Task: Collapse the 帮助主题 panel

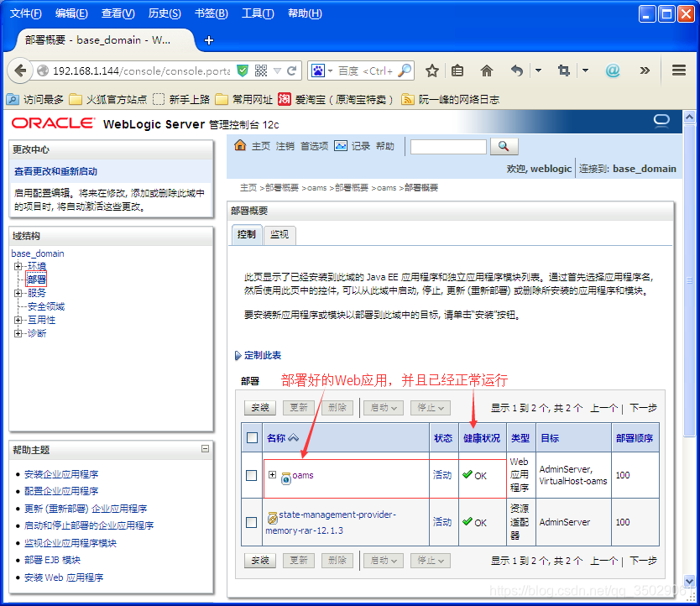Action: click(x=206, y=449)
